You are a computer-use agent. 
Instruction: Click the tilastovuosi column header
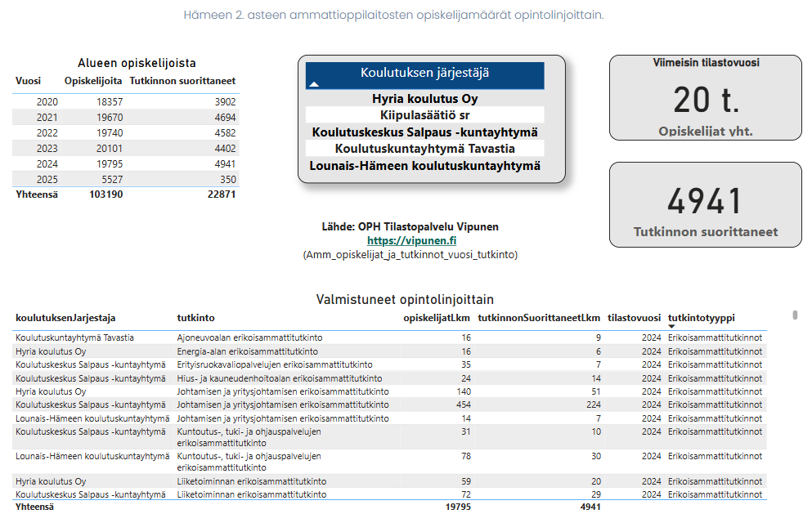point(634,318)
